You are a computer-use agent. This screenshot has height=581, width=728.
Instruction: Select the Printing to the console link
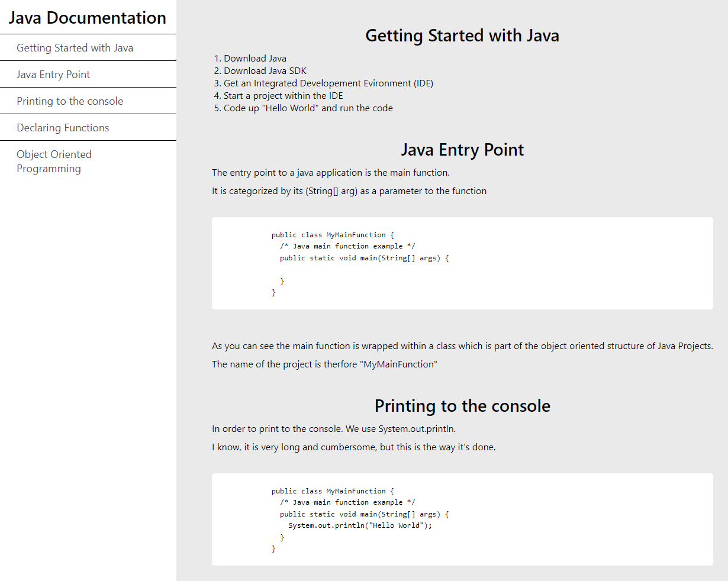pyautogui.click(x=70, y=101)
